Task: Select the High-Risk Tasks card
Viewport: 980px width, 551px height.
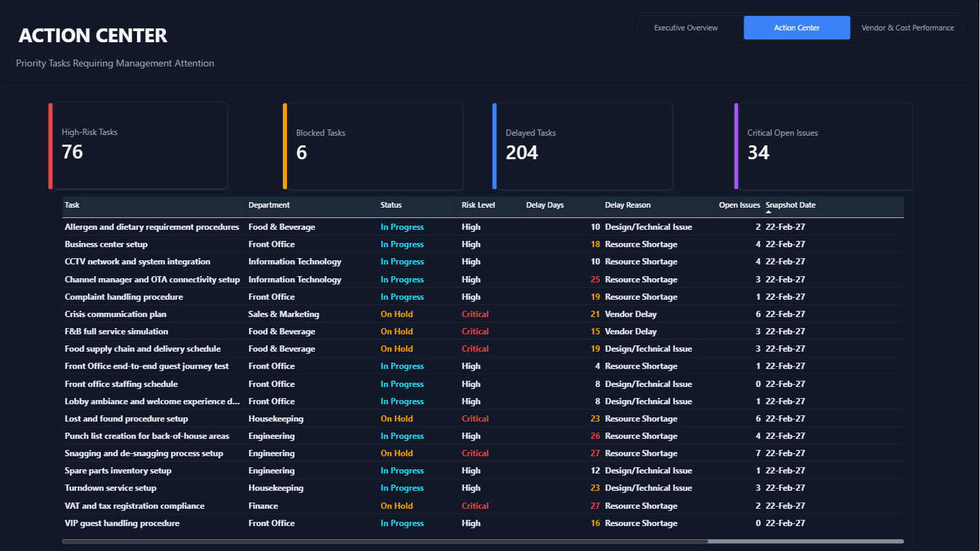Action: [138, 145]
